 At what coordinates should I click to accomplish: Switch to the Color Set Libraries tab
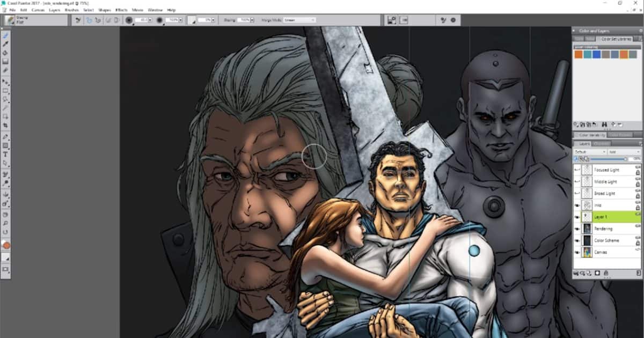click(616, 39)
